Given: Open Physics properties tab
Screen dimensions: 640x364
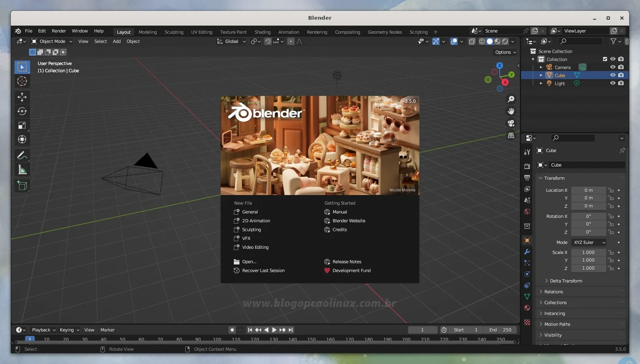Looking at the screenshot, I should click(x=527, y=274).
